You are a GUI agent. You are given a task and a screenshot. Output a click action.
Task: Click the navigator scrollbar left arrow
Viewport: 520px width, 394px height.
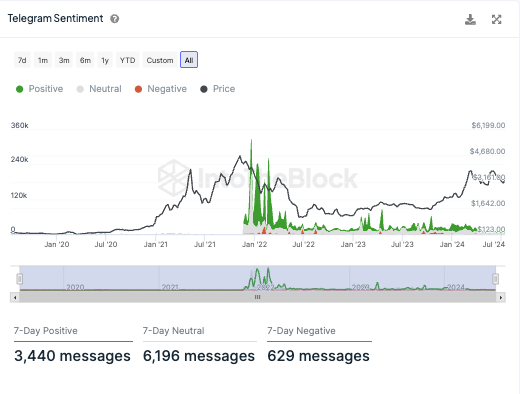click(x=15, y=297)
